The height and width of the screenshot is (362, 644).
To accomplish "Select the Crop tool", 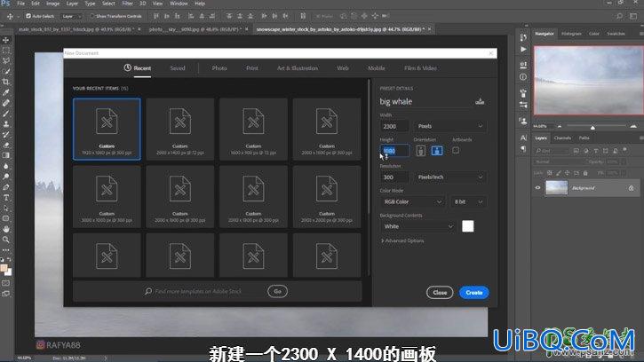I will (6, 82).
